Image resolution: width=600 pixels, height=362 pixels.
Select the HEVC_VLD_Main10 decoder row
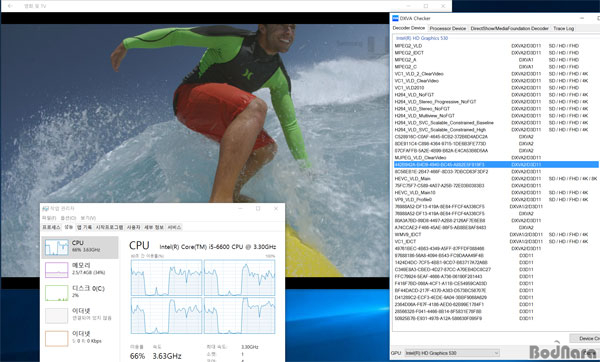coord(496,192)
